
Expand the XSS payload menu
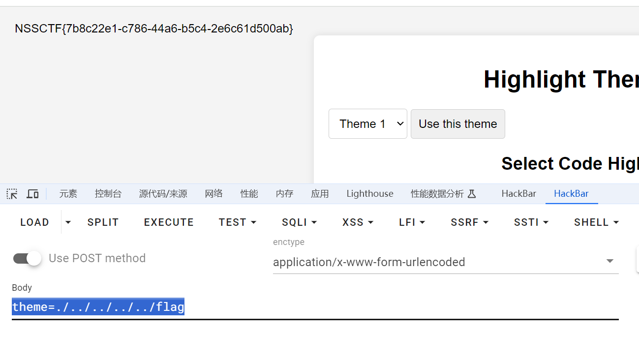(358, 222)
